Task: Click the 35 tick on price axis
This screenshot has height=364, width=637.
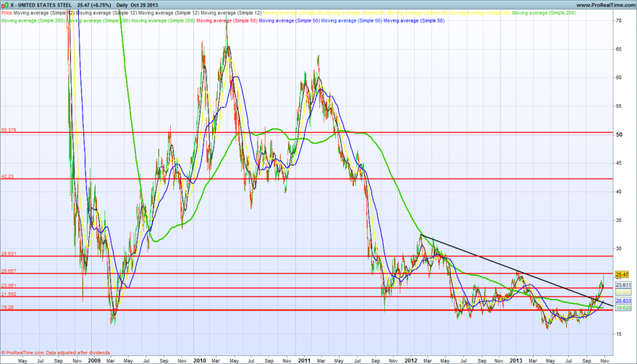Action: tap(619, 220)
